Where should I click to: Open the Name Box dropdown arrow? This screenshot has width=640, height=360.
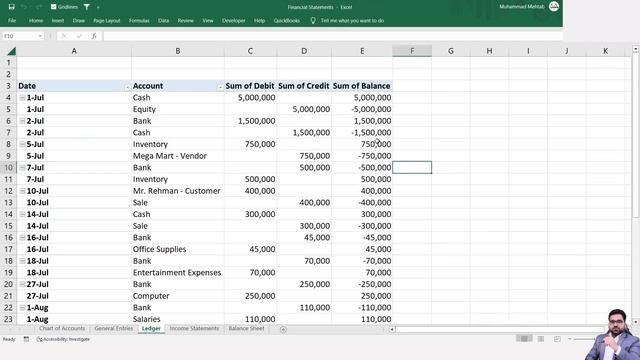pyautogui.click(x=40, y=36)
